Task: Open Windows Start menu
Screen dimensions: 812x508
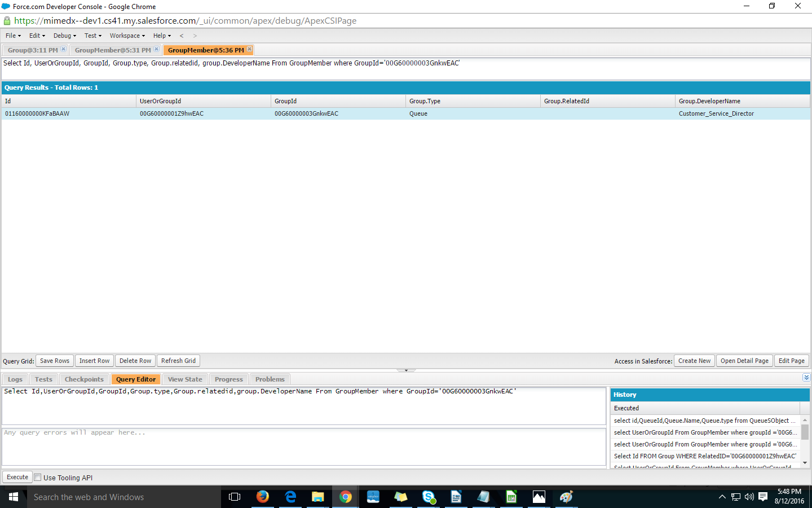Action: [x=14, y=497]
